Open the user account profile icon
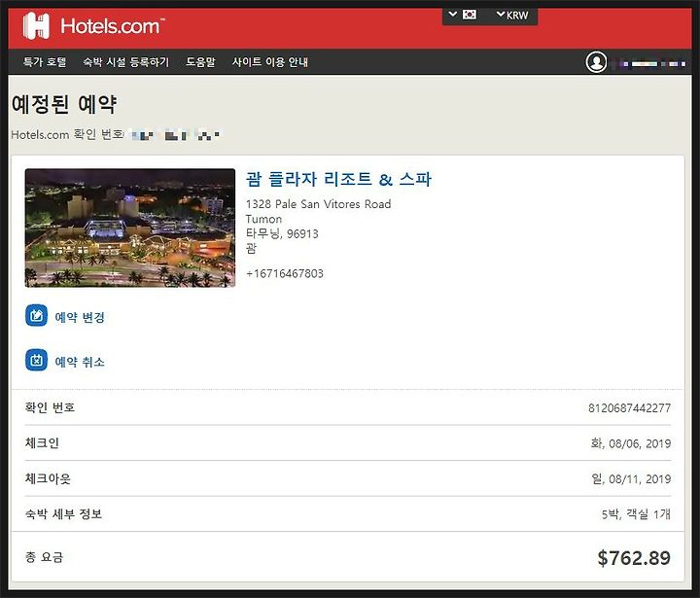Viewport: 700px width, 598px height. pyautogui.click(x=596, y=62)
